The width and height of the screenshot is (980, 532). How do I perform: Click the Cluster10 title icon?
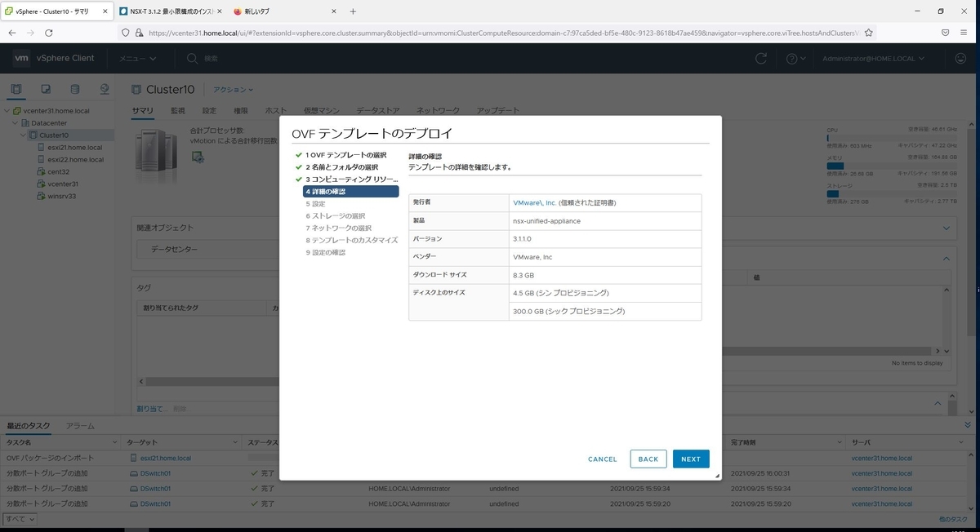click(137, 89)
